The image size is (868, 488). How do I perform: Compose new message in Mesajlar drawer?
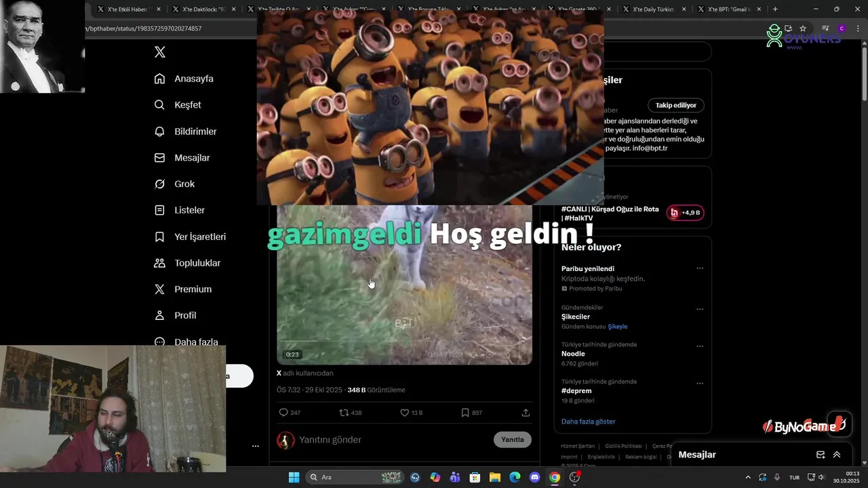click(821, 455)
